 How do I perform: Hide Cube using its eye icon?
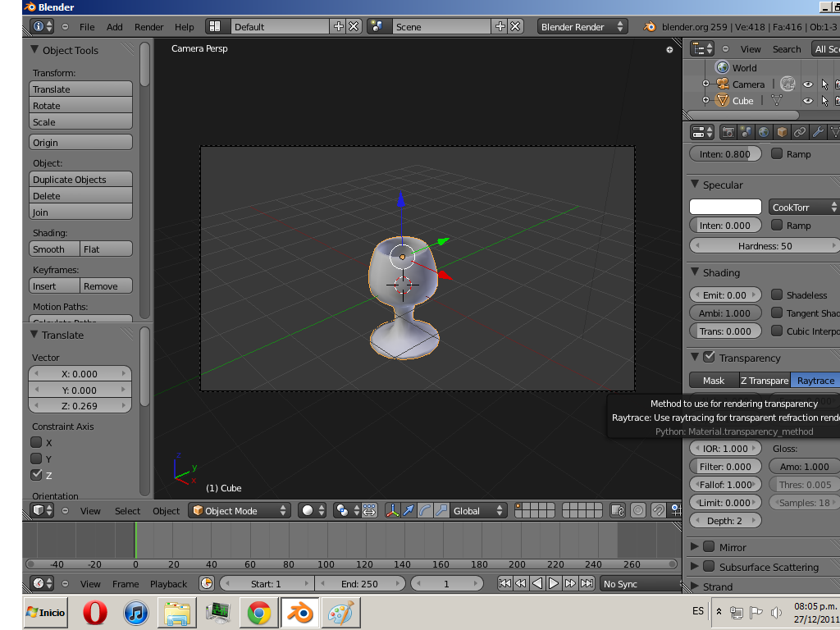pos(807,101)
